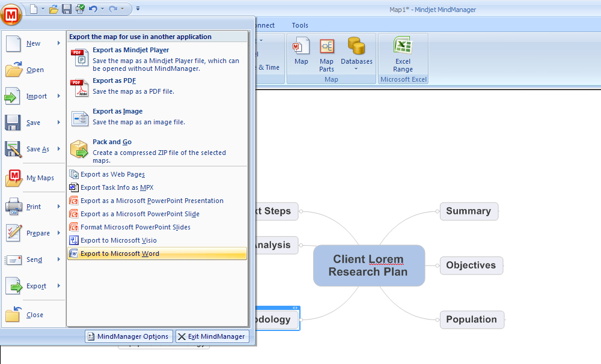
Task: Open Customize Quick Access Toolbar dropdown
Action: coord(138,8)
